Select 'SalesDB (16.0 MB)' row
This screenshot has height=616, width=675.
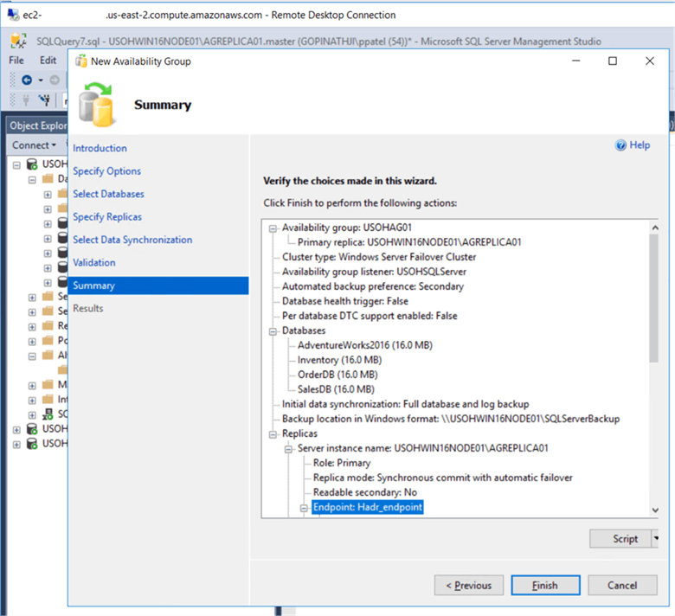[336, 389]
